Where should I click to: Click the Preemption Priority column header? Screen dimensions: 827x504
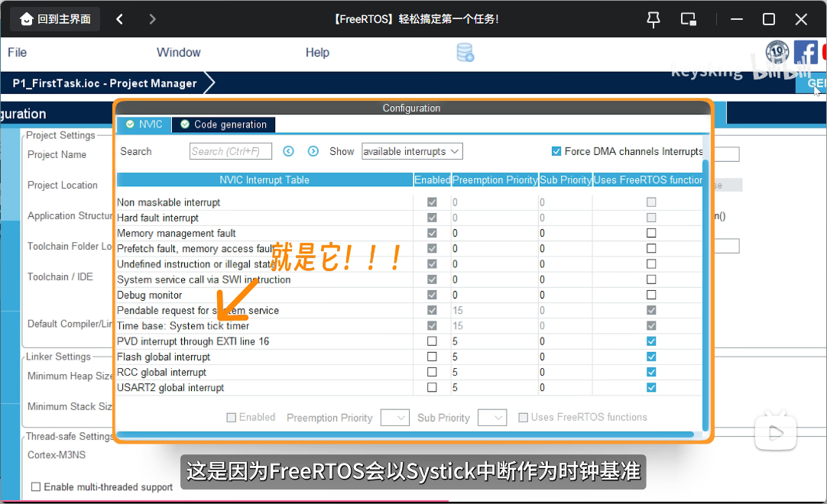(495, 179)
